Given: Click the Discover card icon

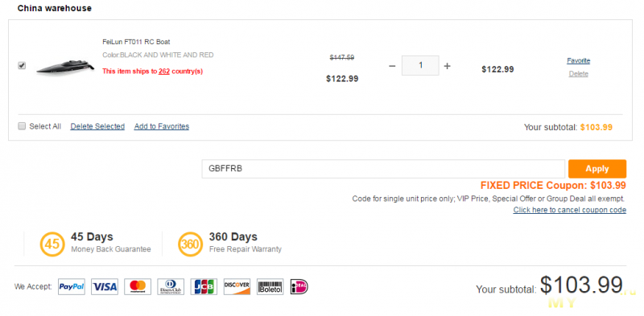Looking at the screenshot, I should click(237, 287).
